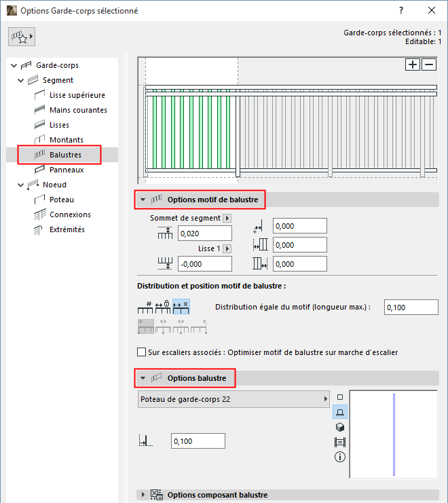Click the baluster preview thumbnail

tap(394, 434)
